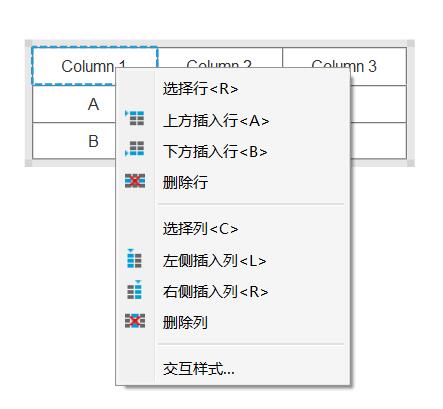Click the Column 2 header cell
443x409 pixels.
220,57
